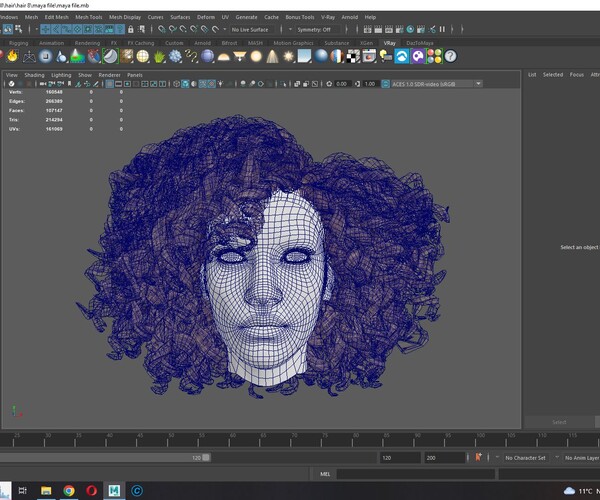
Task: Create a V-Ray sun light
Action: [288, 56]
